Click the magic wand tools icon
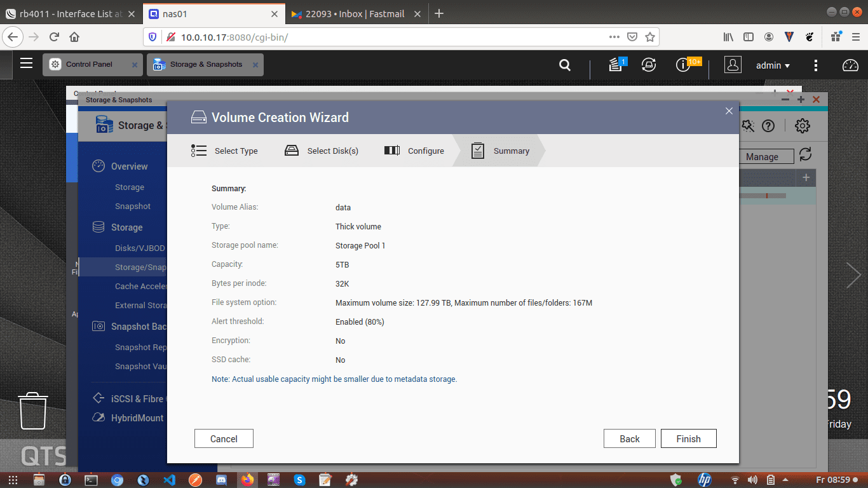868x488 pixels. 747,126
